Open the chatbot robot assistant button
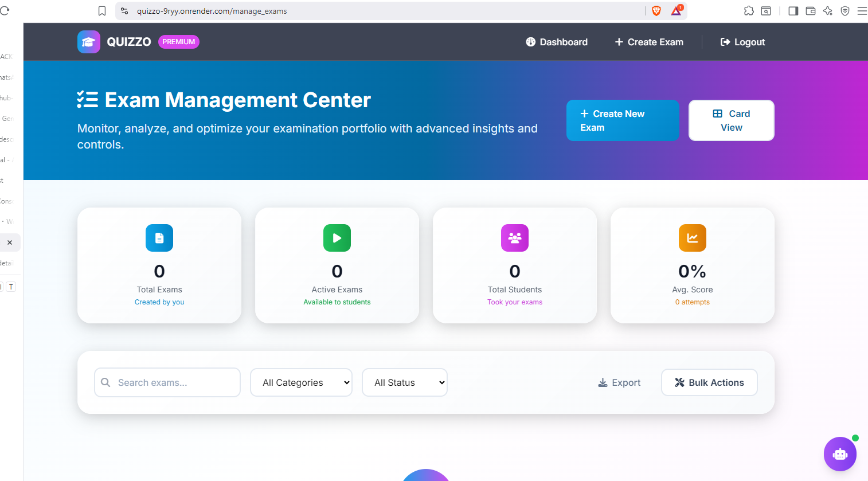868x481 pixels. [840, 454]
